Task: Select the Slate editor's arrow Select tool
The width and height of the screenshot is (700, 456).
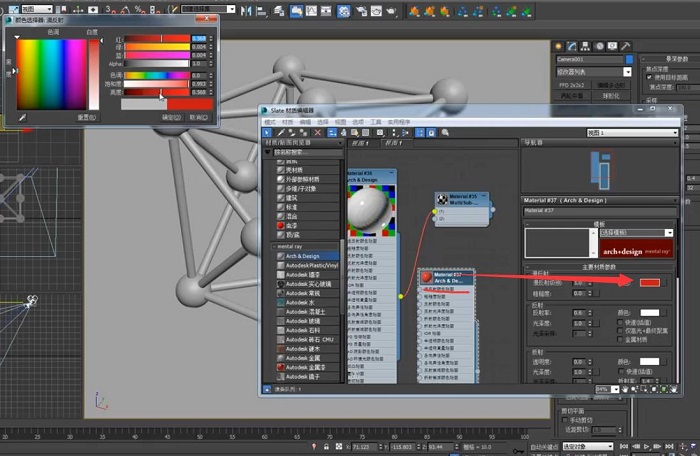Action: 267,133
